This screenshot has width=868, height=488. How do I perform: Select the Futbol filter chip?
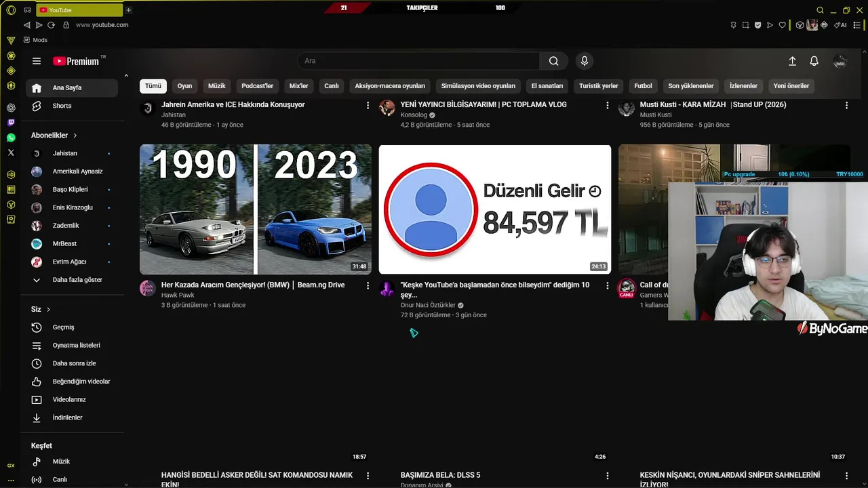[643, 86]
